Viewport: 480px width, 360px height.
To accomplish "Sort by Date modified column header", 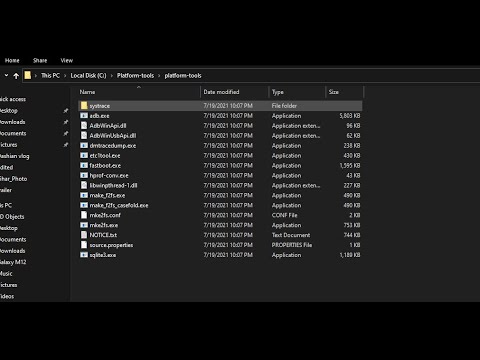I will point(221,92).
